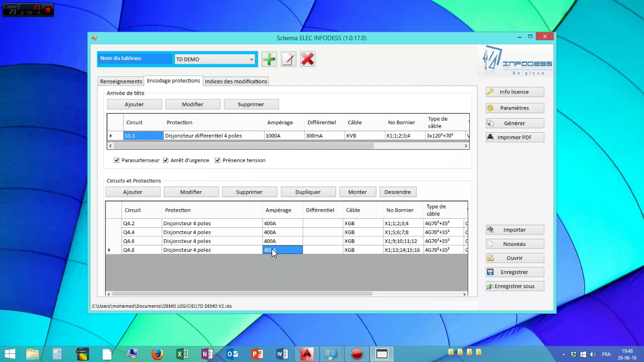Click the Nouveau button
The height and width of the screenshot is (362, 644).
515,244
